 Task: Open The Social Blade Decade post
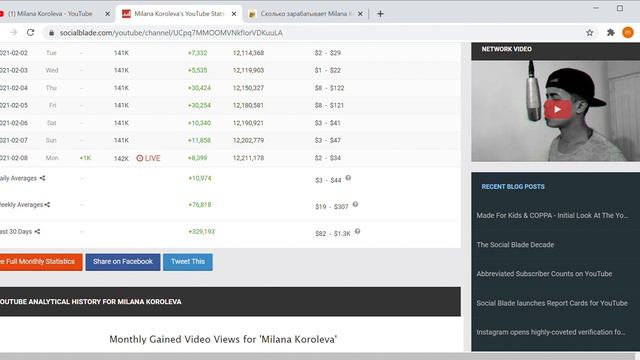[x=515, y=245]
